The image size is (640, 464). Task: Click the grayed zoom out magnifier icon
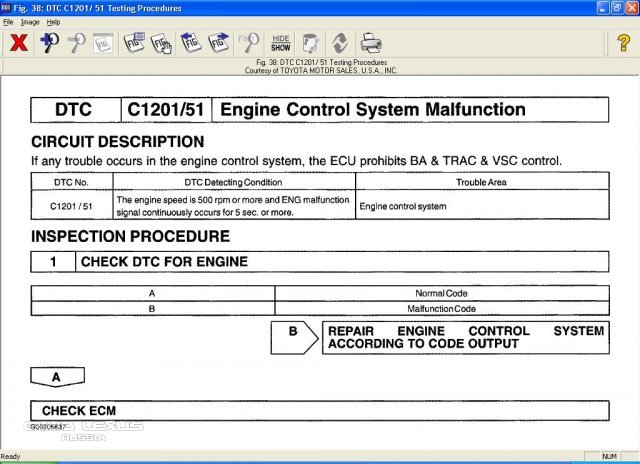(x=75, y=43)
